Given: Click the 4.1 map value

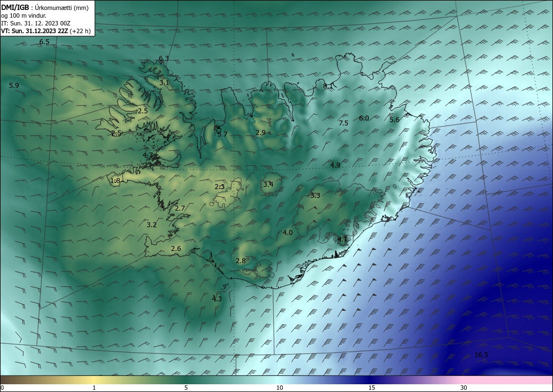Looking at the screenshot, I should tap(342, 239).
